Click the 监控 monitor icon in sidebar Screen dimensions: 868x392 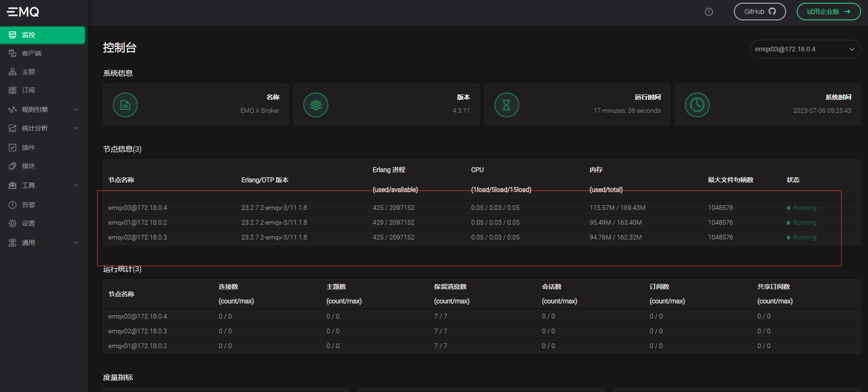12,35
